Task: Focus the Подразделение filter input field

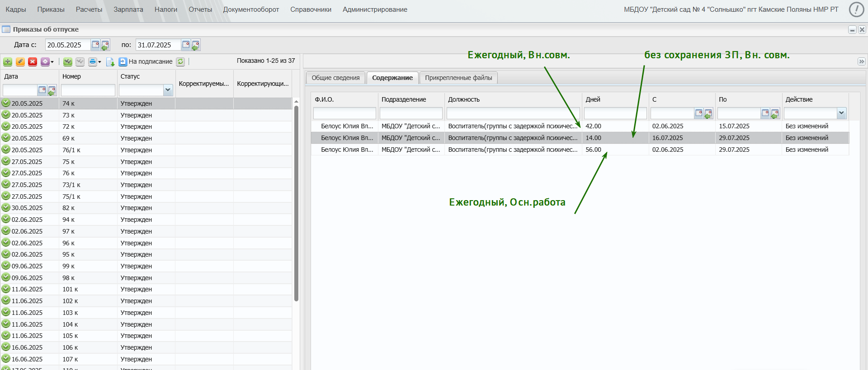Action: point(411,113)
